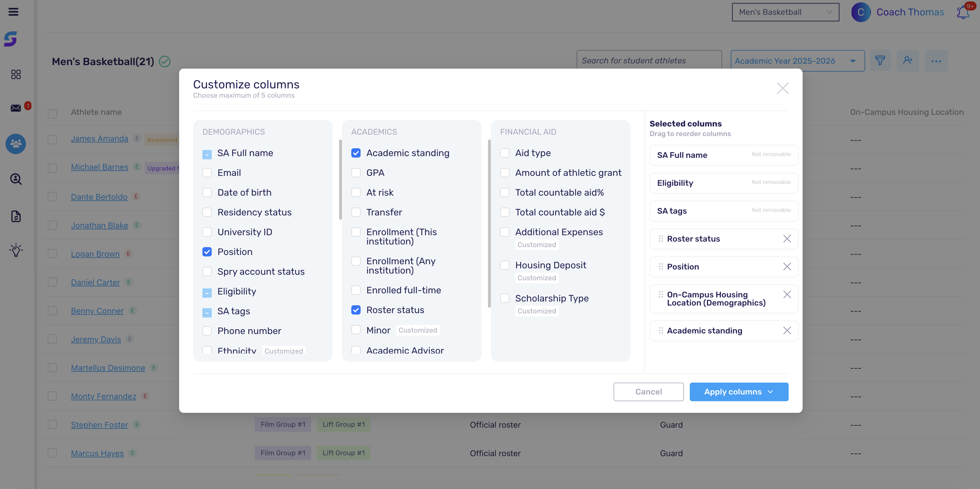Uncheck the Position checkbox
This screenshot has width=980, height=489.
[x=207, y=252]
